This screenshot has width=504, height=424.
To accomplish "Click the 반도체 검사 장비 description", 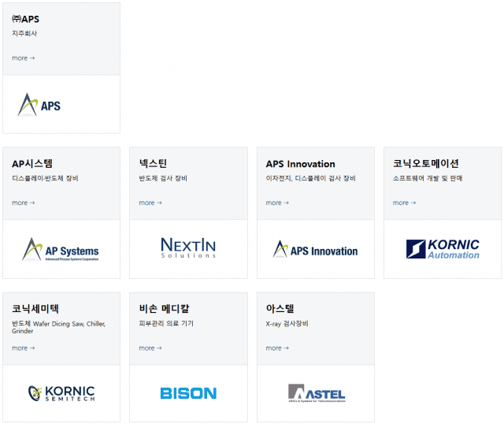I will pos(163,178).
